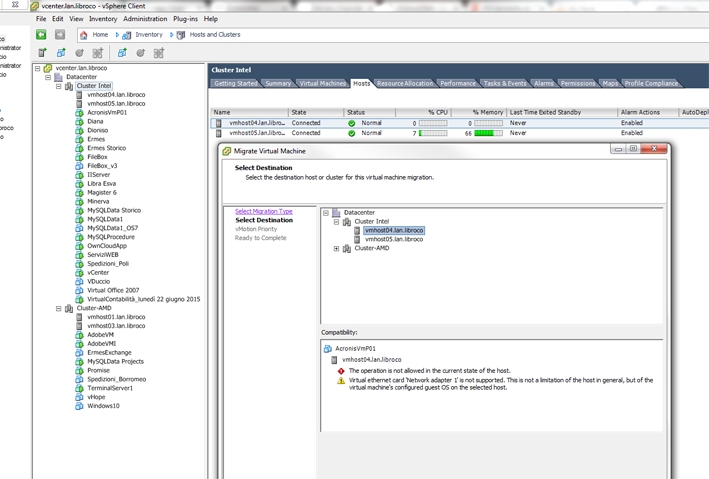Switch to the Getting Started tab

[236, 83]
